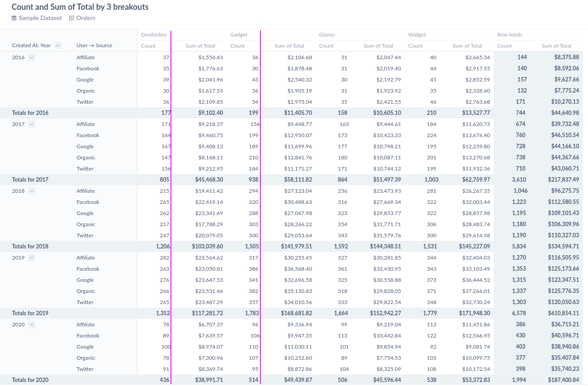Open the Sample Dataset source
Screen dimensions: 588x386
(x=39, y=18)
